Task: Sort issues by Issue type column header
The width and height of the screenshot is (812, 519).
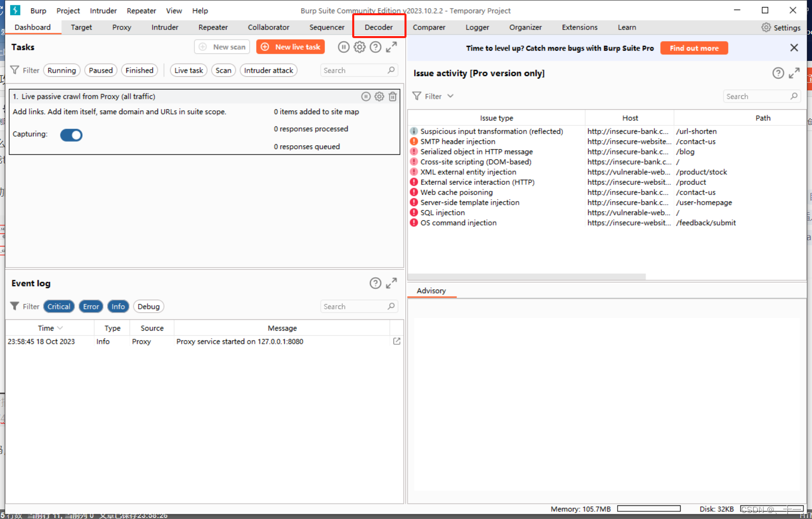Action: pos(496,118)
